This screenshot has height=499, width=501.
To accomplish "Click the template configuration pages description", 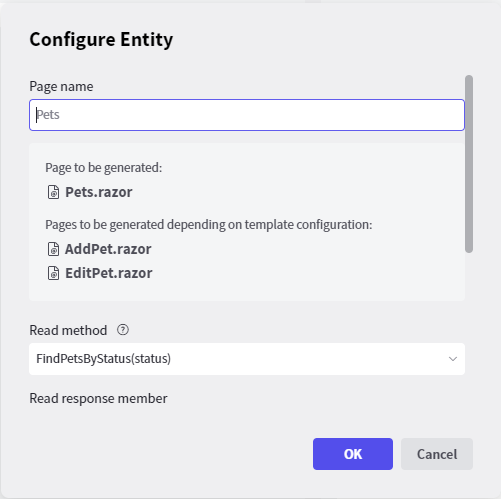I will pos(209,225).
